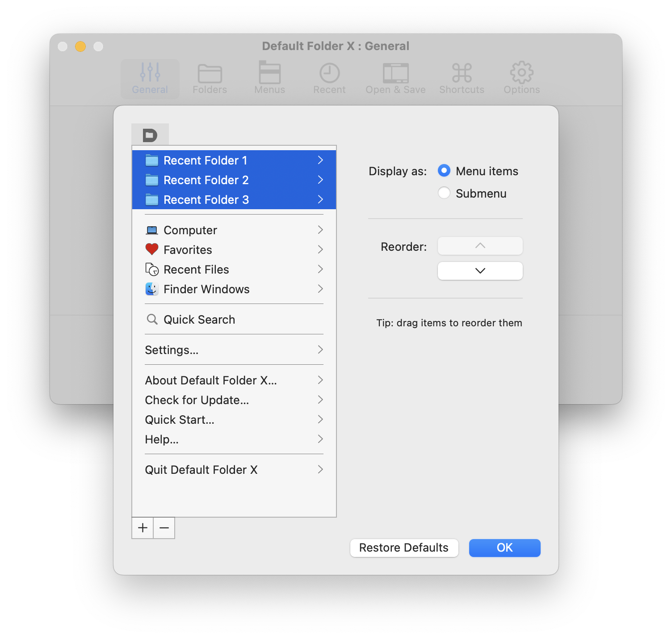Image resolution: width=672 pixels, height=641 pixels.
Task: Confirm with the OK button
Action: [x=504, y=548]
